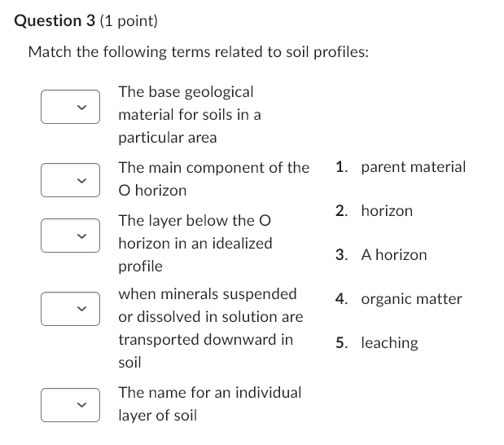Click the "individual layer of soil" prompt text

coord(209,403)
